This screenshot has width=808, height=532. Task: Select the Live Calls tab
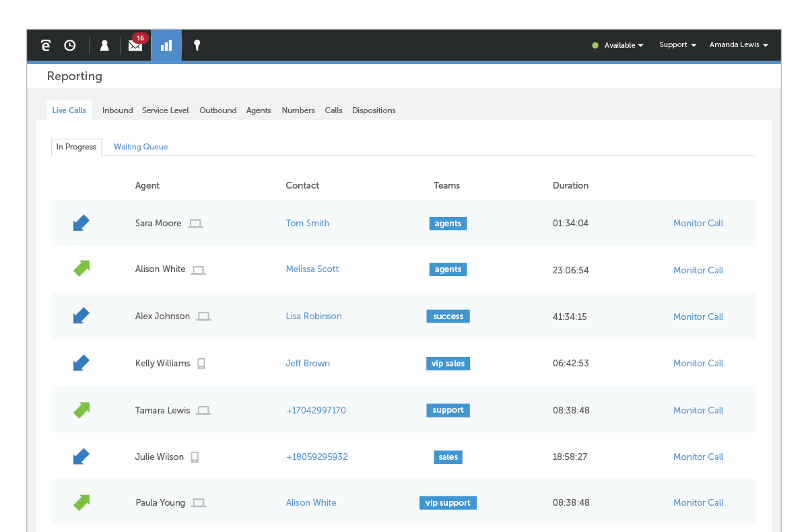point(69,110)
